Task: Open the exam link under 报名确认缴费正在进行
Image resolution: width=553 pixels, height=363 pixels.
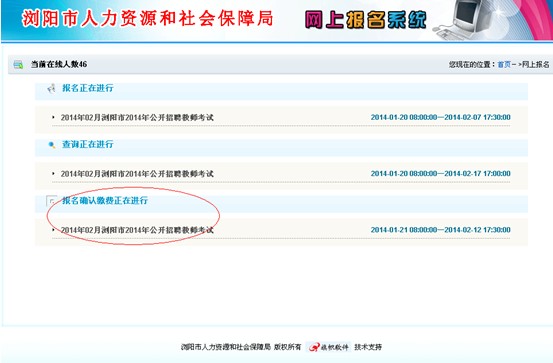Action: [x=137, y=230]
